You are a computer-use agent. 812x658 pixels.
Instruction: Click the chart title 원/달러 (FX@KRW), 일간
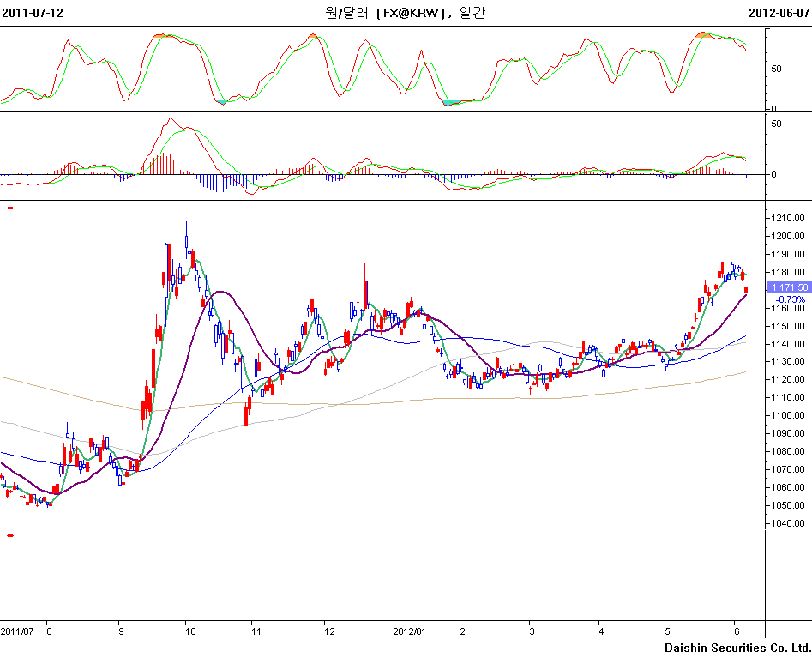405,13
